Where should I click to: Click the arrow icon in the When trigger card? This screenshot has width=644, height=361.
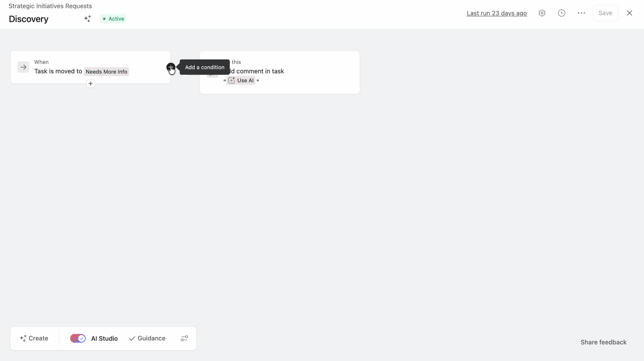click(23, 67)
